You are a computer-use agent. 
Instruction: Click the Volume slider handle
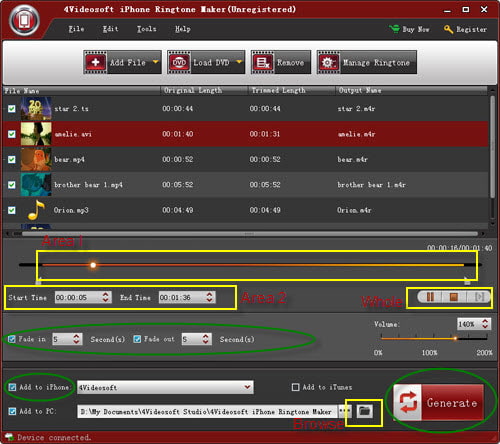[455, 338]
